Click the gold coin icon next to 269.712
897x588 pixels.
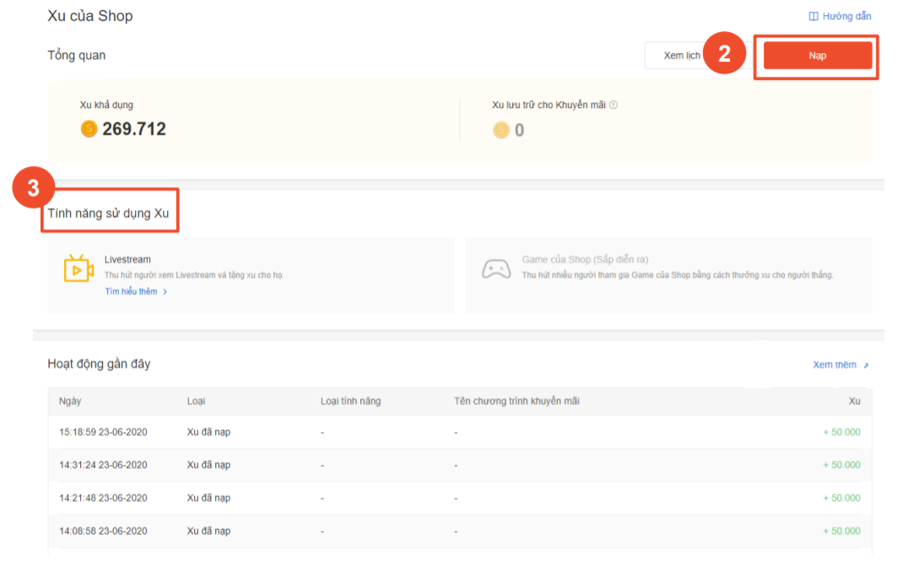tap(89, 129)
